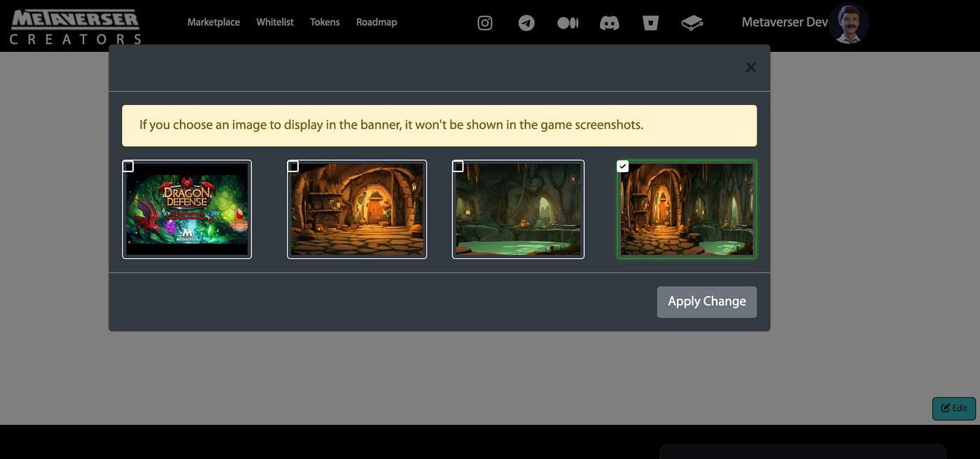Open the Roadmap menu item
This screenshot has height=459, width=980.
377,22
